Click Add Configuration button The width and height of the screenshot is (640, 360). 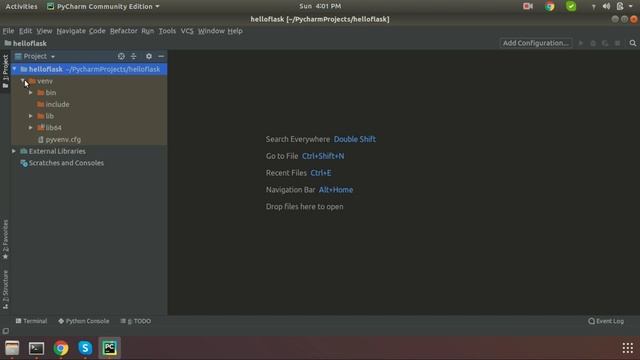[x=536, y=43]
